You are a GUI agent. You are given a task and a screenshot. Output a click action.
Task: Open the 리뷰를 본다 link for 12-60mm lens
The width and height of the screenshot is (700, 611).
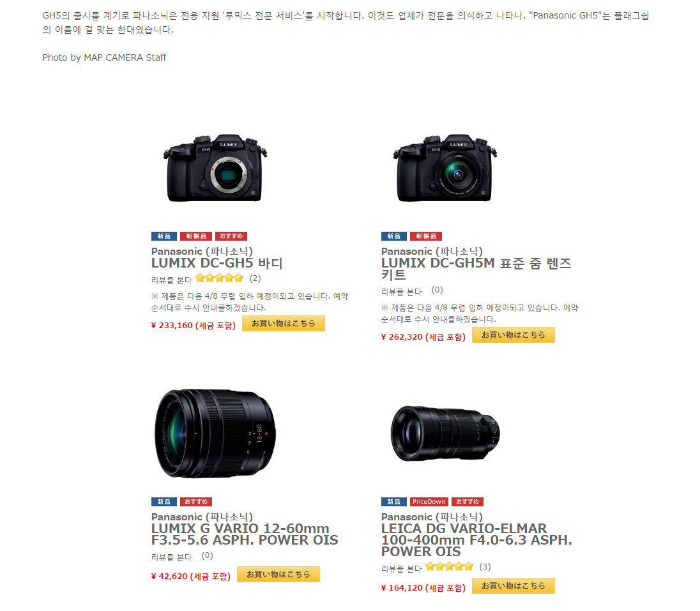(x=171, y=557)
